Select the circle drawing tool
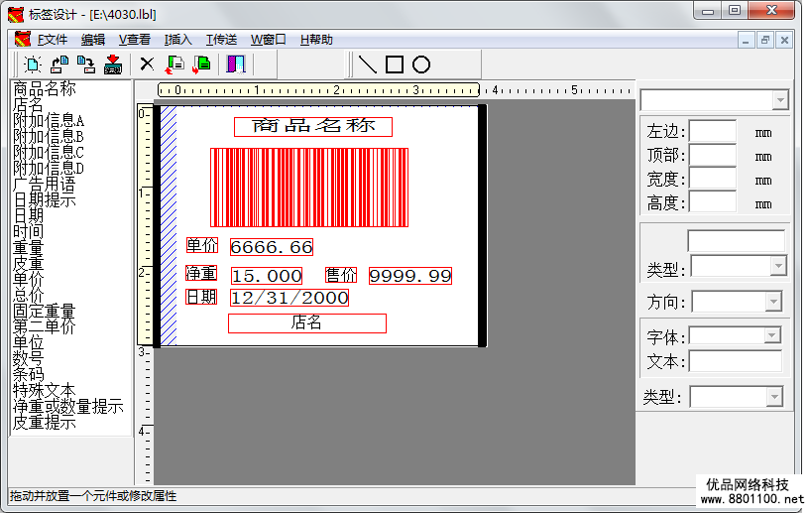 [421, 64]
